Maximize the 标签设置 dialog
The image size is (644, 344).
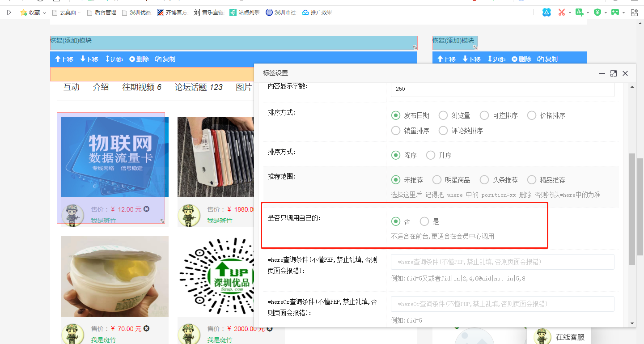click(614, 73)
